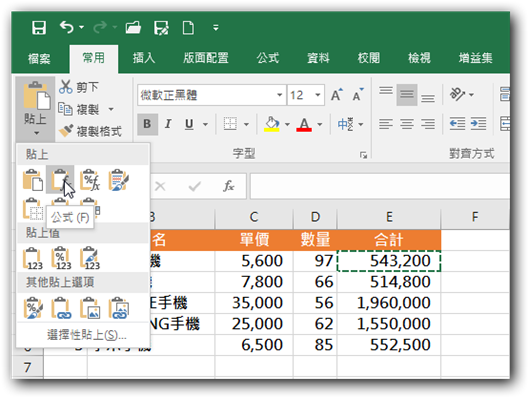
Task: Click the 複製 button
Action: (79, 109)
